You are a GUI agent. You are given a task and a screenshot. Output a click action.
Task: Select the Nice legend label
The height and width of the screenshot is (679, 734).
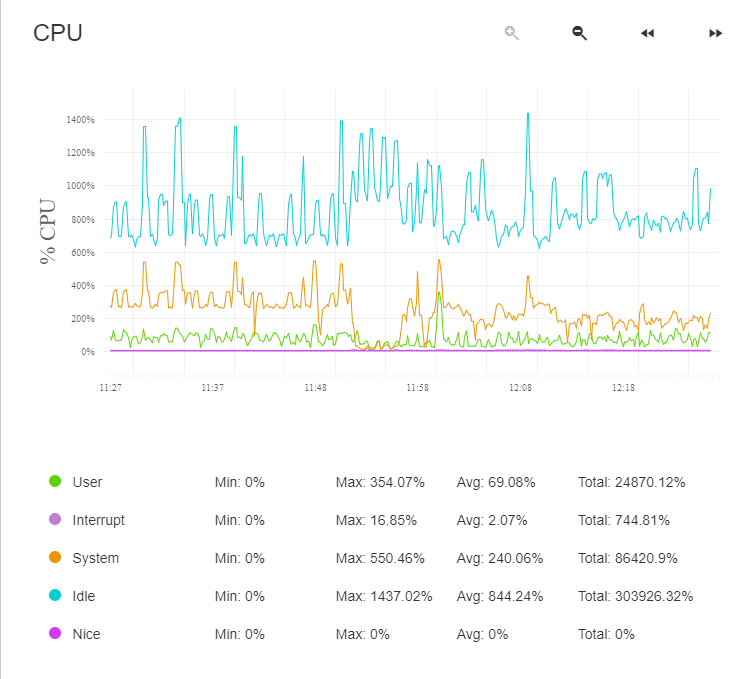pos(86,634)
